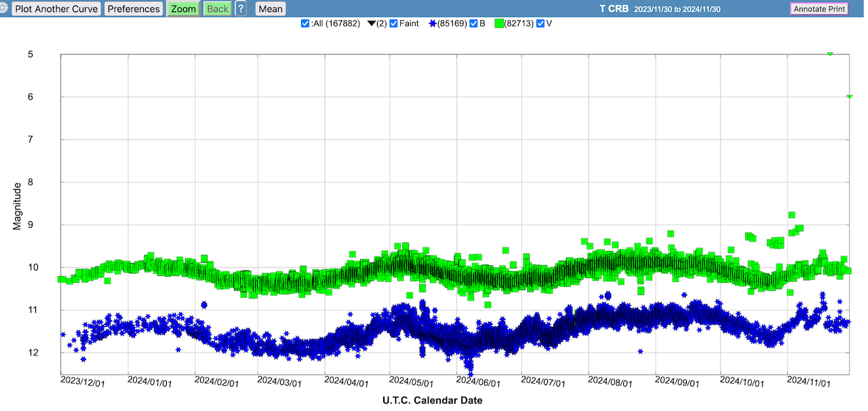The width and height of the screenshot is (868, 411).
Task: Click the green triangle marker at magnitude 5
Action: [829, 54]
